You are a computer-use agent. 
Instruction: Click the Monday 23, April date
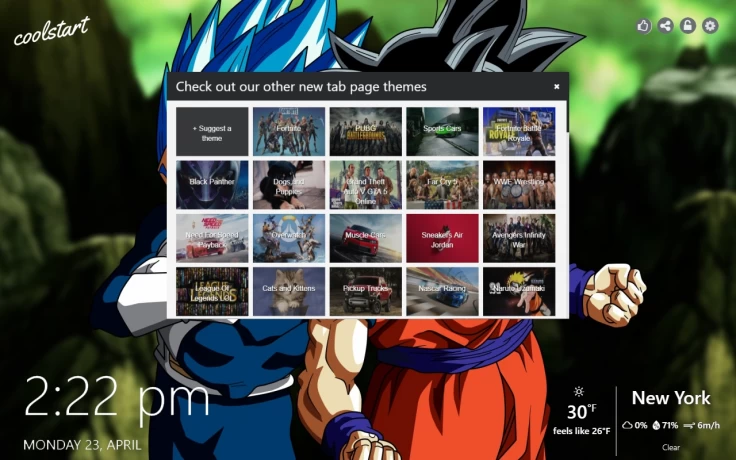pyautogui.click(x=82, y=445)
